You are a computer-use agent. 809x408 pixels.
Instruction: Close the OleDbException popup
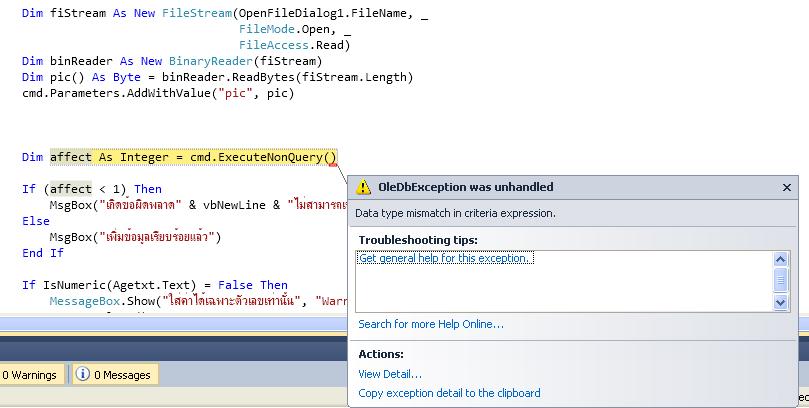[787, 187]
